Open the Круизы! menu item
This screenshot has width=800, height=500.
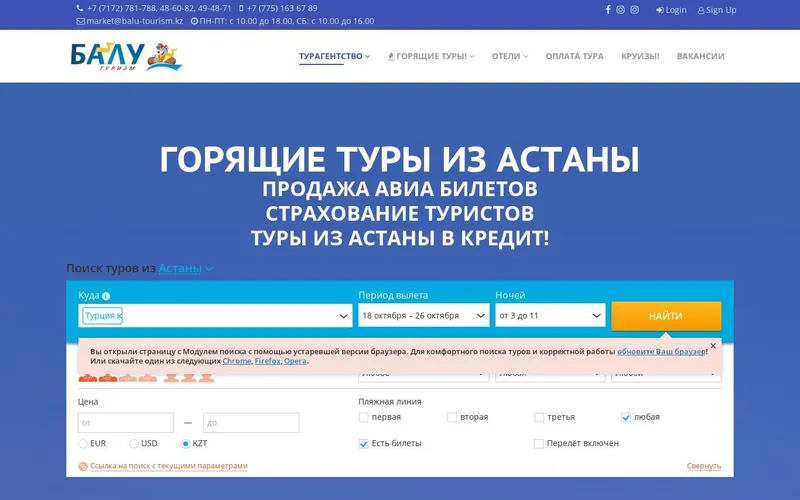640,56
